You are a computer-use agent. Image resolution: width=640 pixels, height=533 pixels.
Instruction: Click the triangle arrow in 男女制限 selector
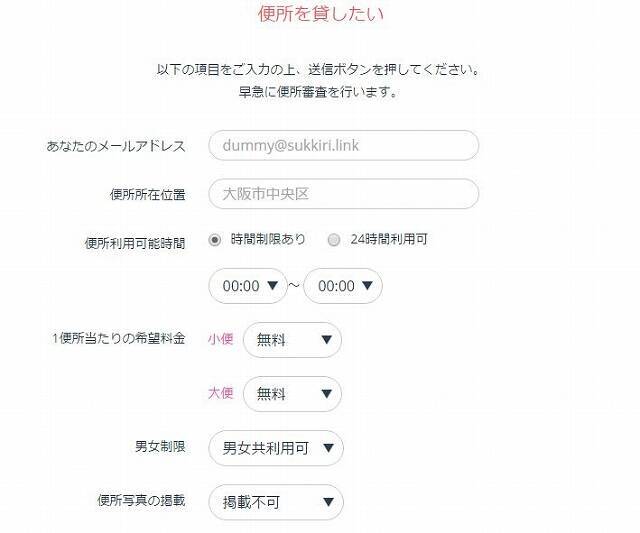pos(328,448)
